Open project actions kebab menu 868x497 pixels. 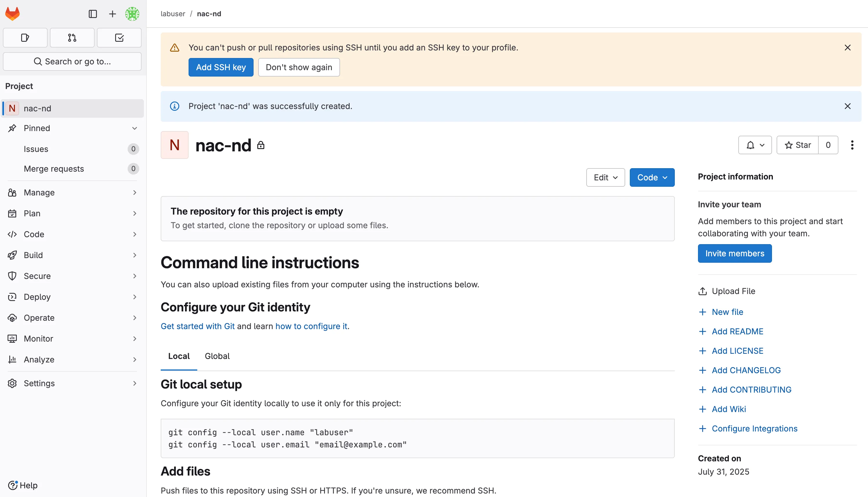tap(852, 145)
